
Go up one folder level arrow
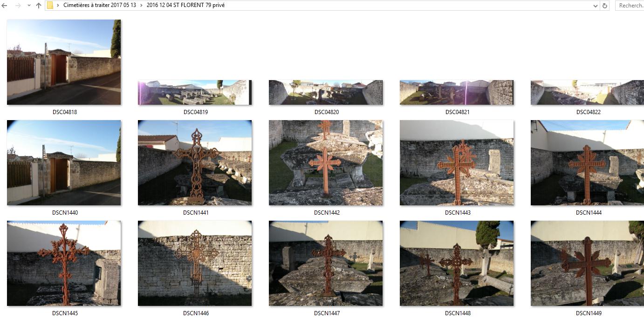point(39,6)
